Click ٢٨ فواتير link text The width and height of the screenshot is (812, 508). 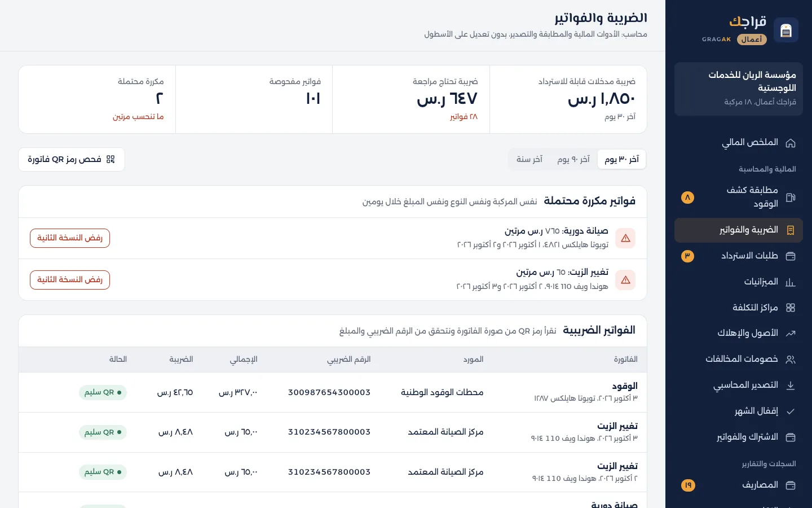tap(464, 117)
